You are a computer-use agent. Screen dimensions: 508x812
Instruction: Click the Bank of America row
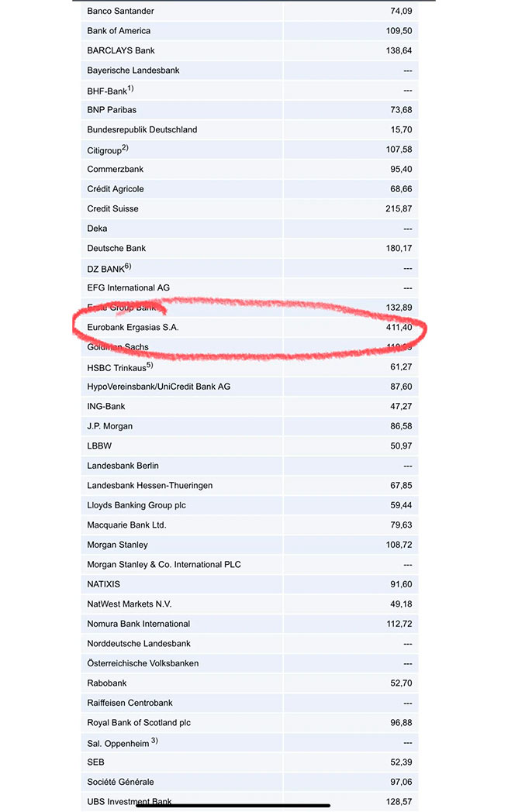(x=119, y=31)
